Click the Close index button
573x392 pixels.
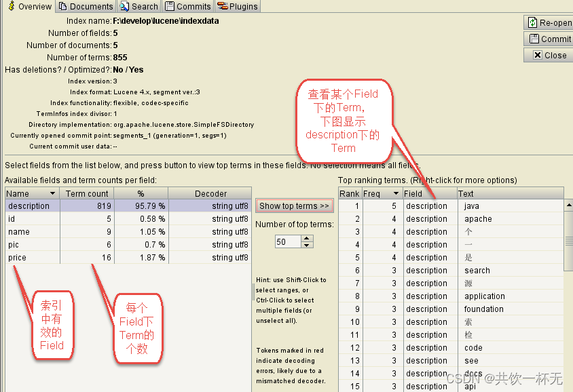coord(548,55)
